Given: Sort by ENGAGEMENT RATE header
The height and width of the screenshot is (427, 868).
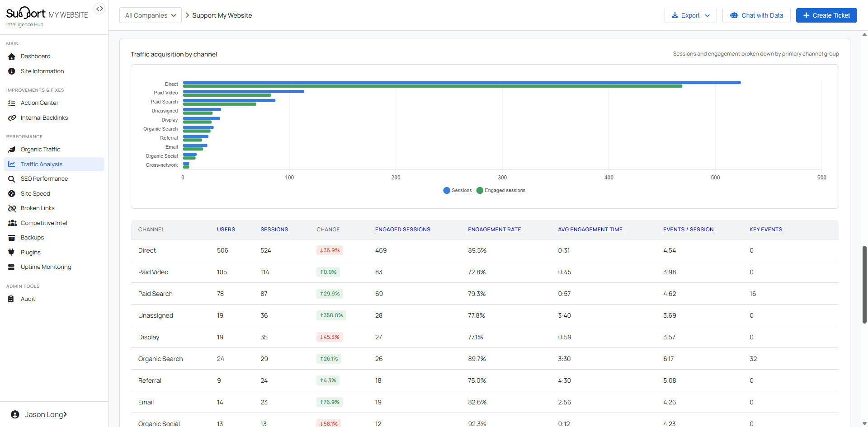Looking at the screenshot, I should [495, 230].
